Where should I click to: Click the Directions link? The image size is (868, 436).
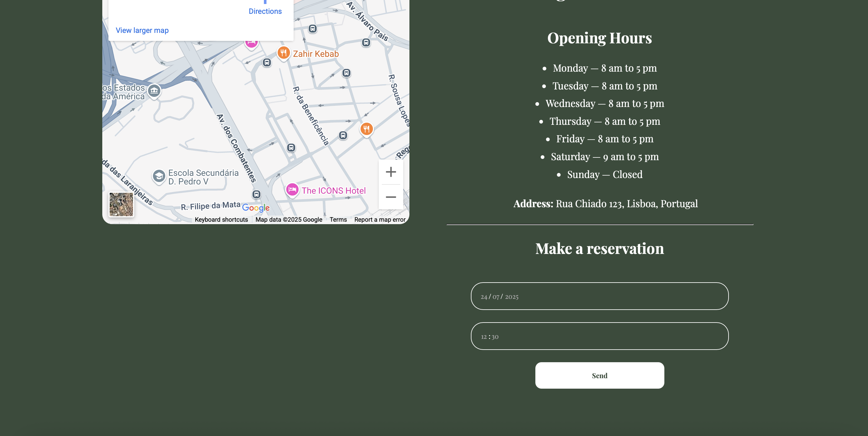265,11
